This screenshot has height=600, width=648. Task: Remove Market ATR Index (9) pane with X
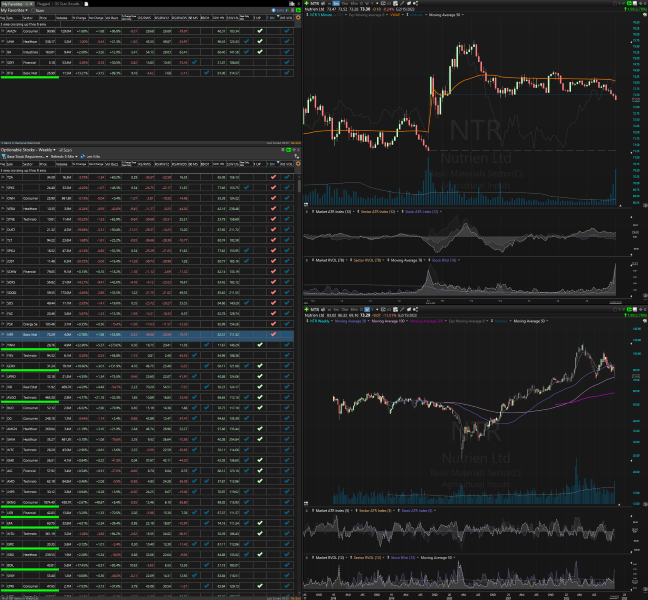tap(307, 510)
